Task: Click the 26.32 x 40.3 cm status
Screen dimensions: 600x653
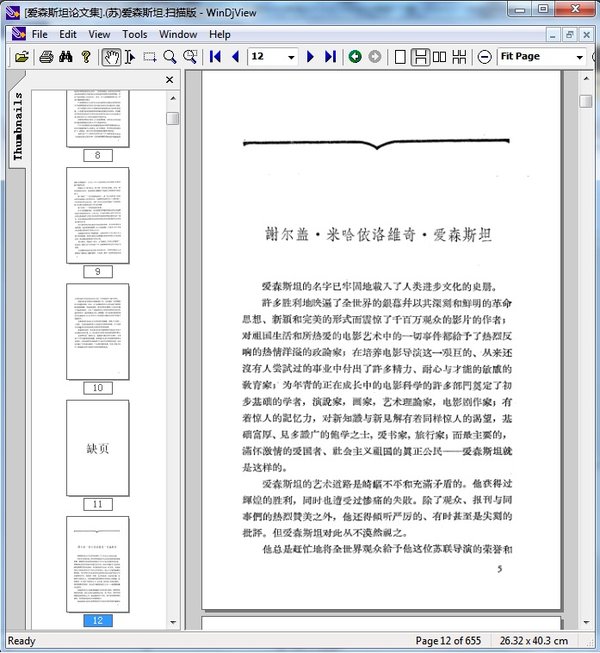Action: click(x=534, y=641)
